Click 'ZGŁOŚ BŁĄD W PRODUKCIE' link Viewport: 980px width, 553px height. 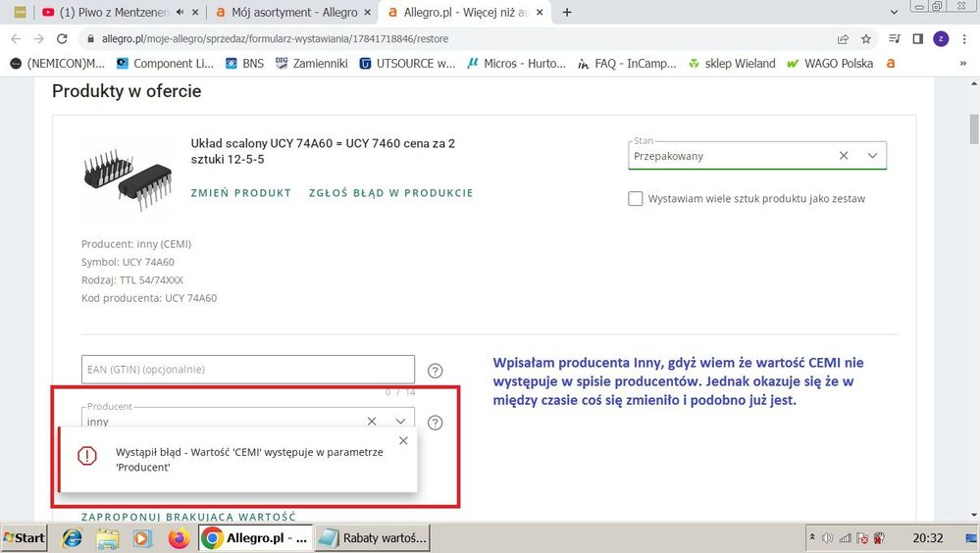pyautogui.click(x=390, y=193)
